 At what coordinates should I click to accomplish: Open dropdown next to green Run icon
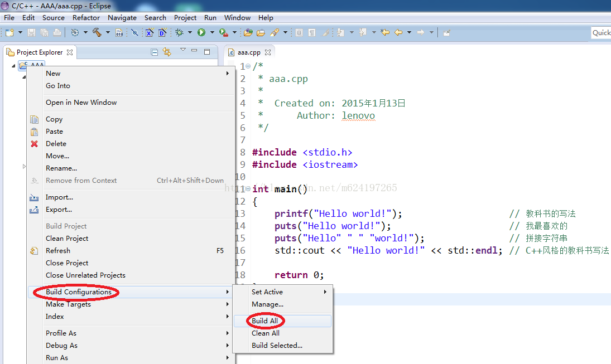click(213, 33)
